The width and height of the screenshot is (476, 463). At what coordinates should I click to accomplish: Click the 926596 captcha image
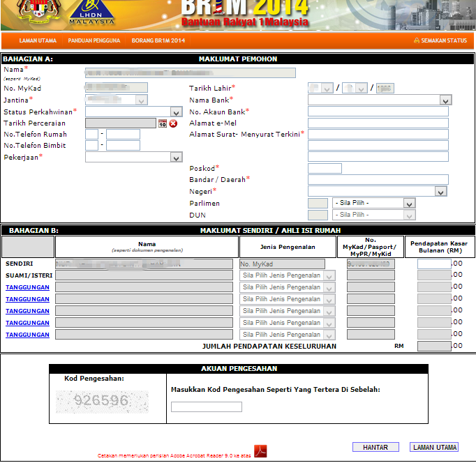coord(102,402)
